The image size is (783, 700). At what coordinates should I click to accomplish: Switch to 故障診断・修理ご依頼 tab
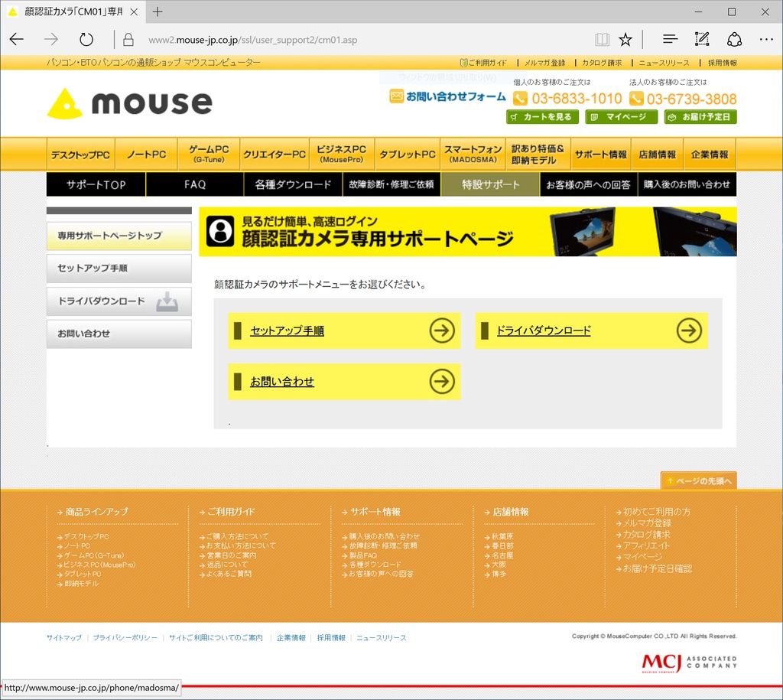point(391,184)
